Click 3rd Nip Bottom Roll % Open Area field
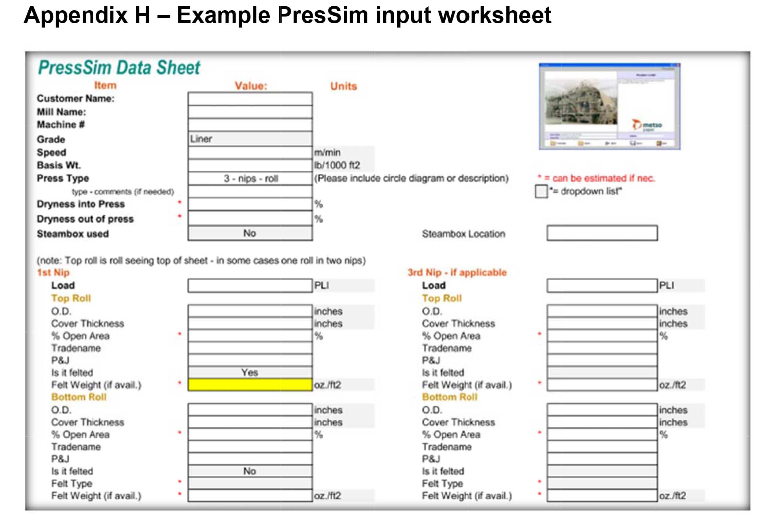The height and width of the screenshot is (532, 767). coord(602,434)
